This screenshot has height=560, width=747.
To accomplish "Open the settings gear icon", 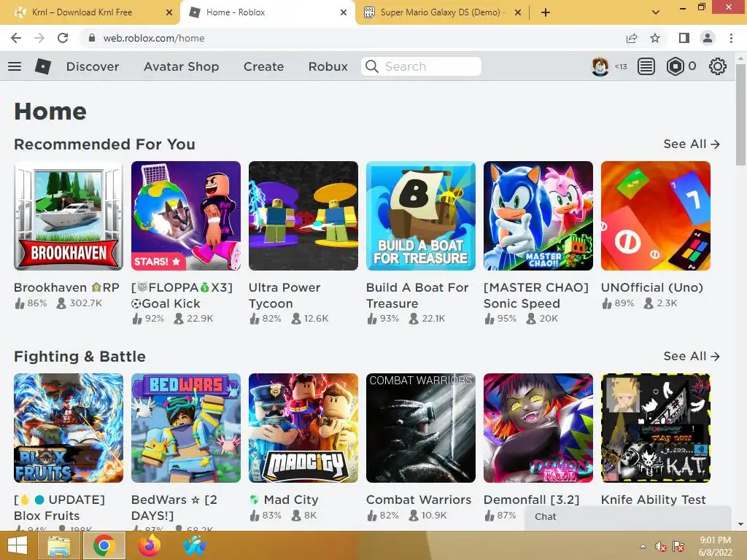I will pyautogui.click(x=718, y=66).
